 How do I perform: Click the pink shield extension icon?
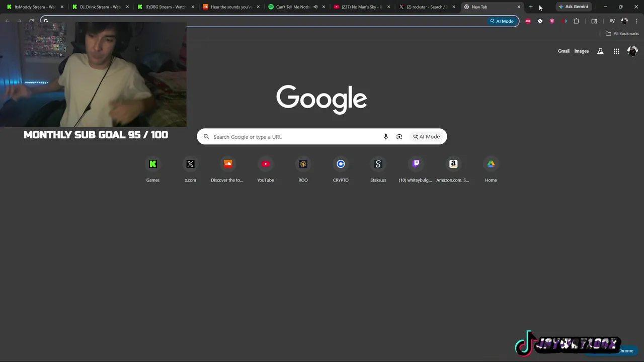point(552,21)
